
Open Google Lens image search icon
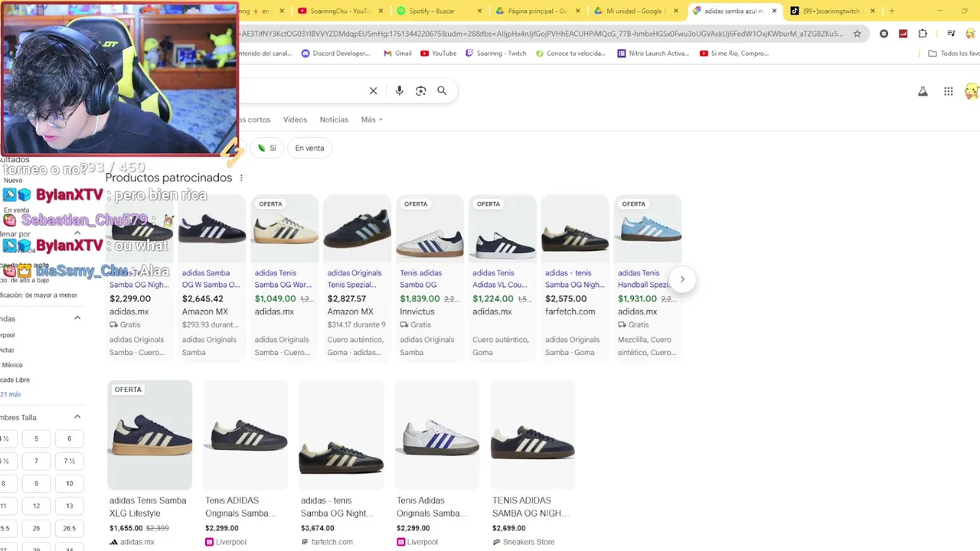[420, 90]
